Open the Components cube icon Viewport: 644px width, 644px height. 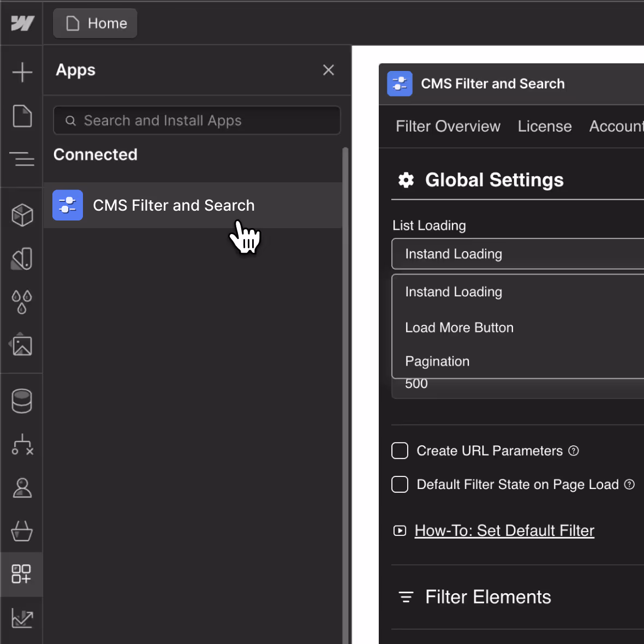(x=22, y=215)
